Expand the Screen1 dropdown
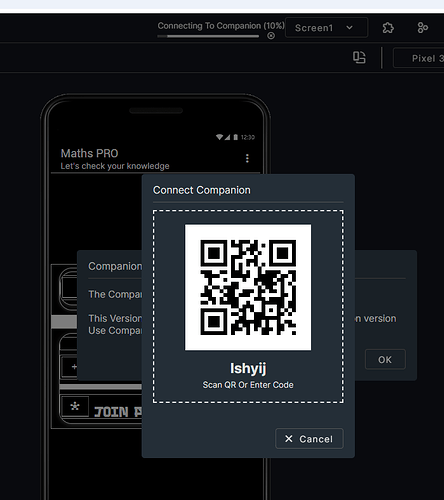The width and height of the screenshot is (444, 500). [326, 28]
